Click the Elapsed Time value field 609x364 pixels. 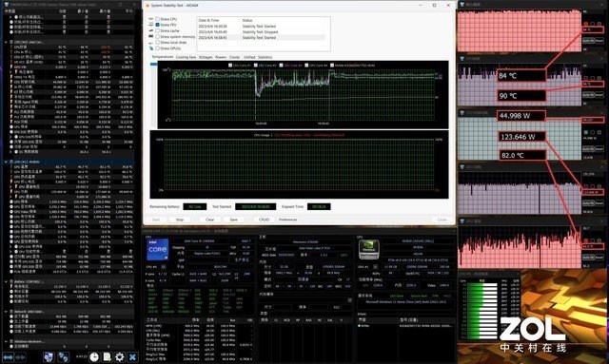click(x=319, y=207)
